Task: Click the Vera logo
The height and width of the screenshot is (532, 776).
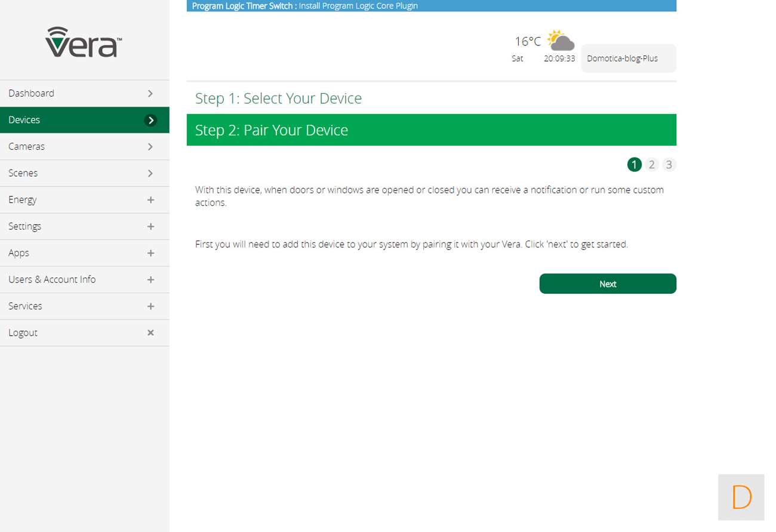Action: coord(84,42)
